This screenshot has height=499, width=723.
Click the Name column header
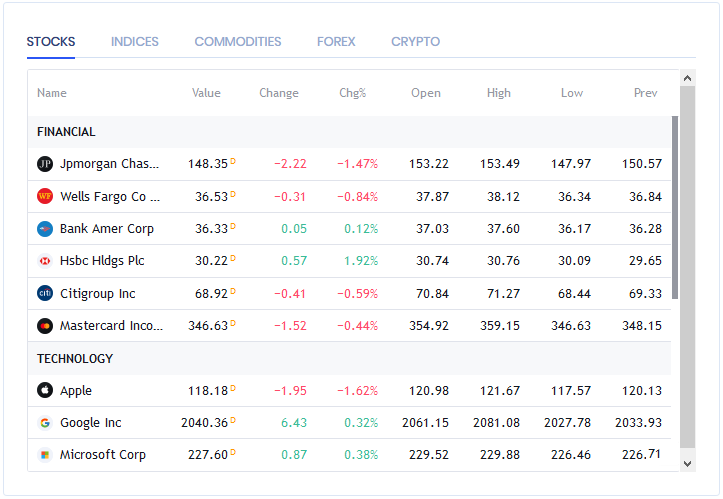[x=52, y=93]
